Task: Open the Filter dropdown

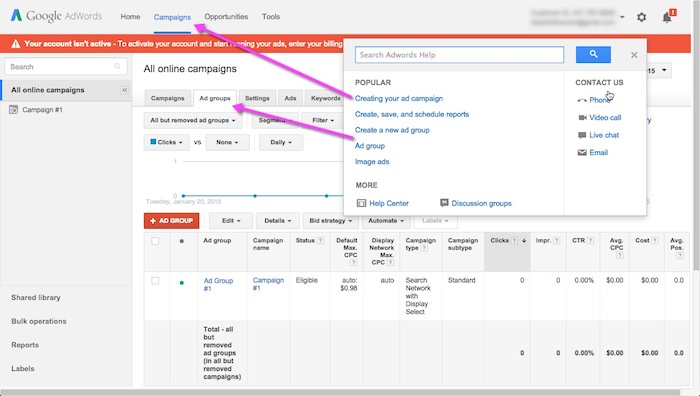Action: coord(323,121)
